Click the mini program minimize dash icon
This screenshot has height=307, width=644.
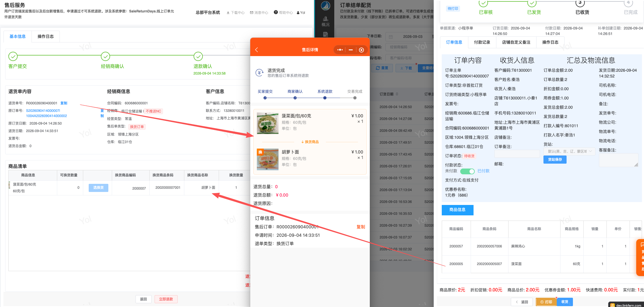coord(351,50)
